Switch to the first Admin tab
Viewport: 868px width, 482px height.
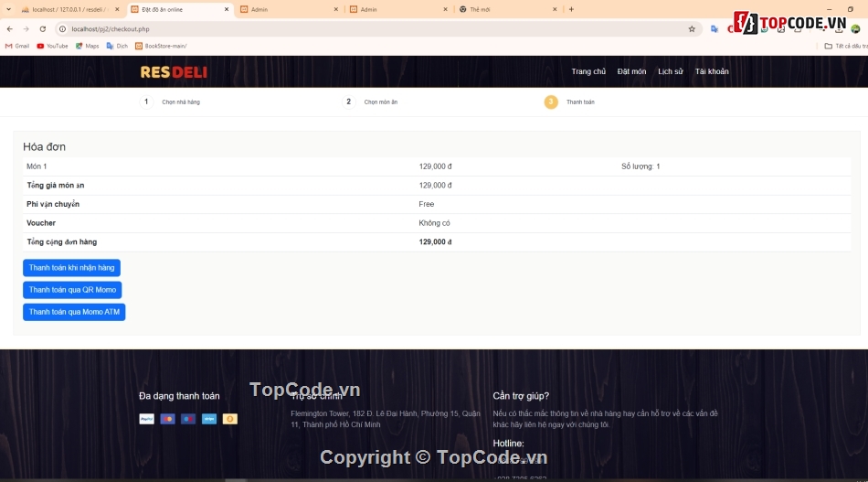coord(289,9)
